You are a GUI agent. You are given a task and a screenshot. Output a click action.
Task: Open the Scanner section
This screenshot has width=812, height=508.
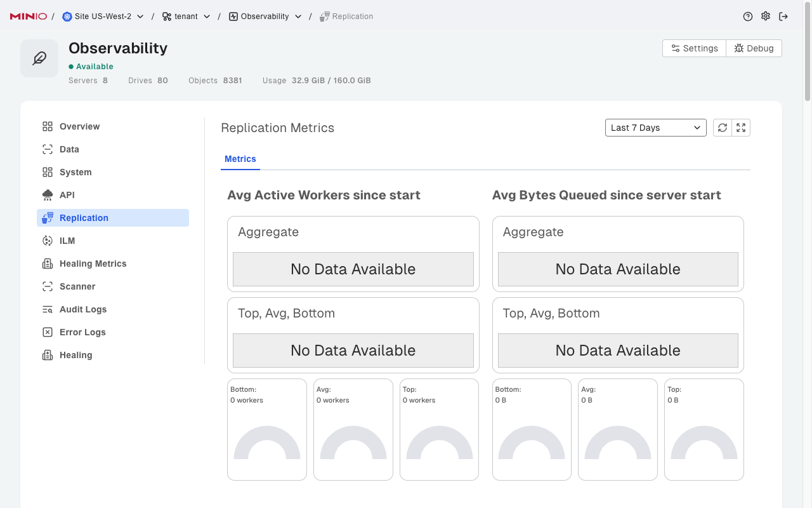coord(77,286)
